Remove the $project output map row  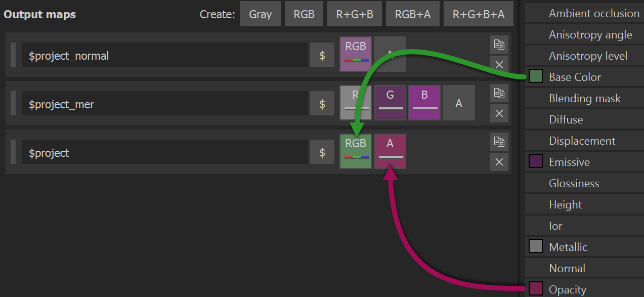499,161
